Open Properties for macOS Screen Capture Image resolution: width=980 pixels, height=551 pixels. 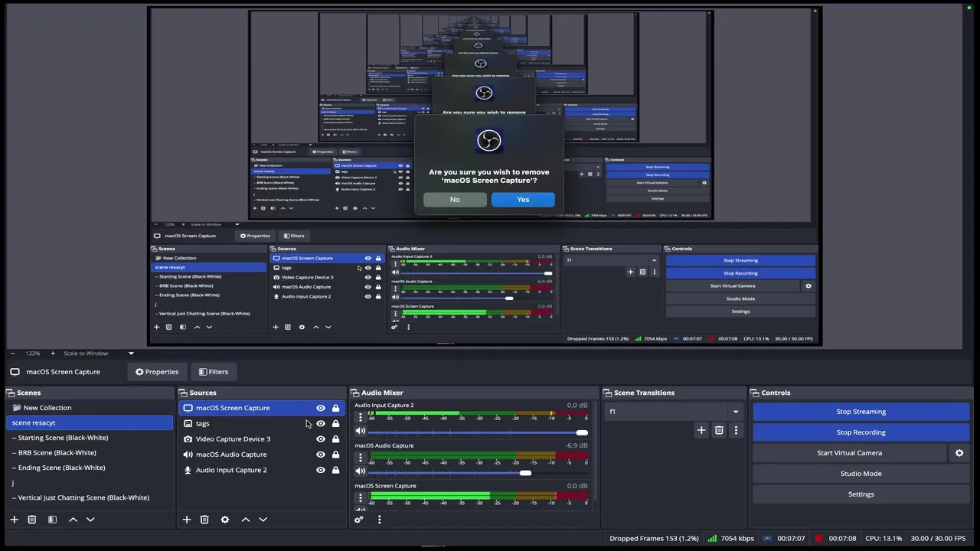click(157, 372)
